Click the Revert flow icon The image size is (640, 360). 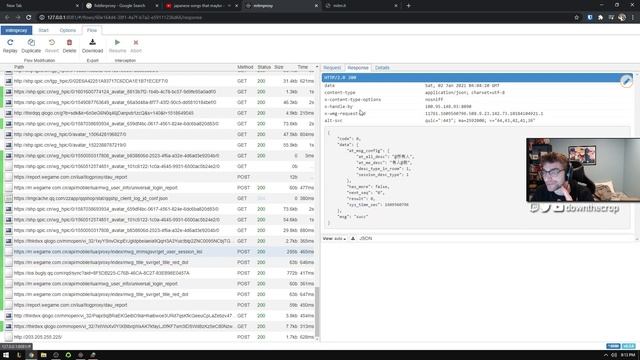52,42
